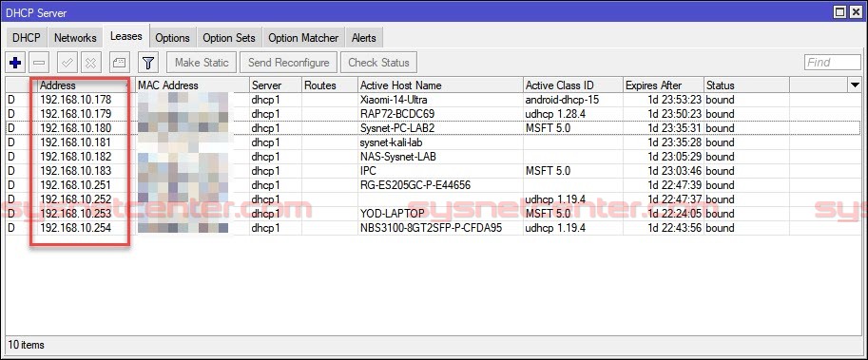Image resolution: width=868 pixels, height=360 pixels.
Task: Sort by the Status column header
Action: pyautogui.click(x=746, y=85)
